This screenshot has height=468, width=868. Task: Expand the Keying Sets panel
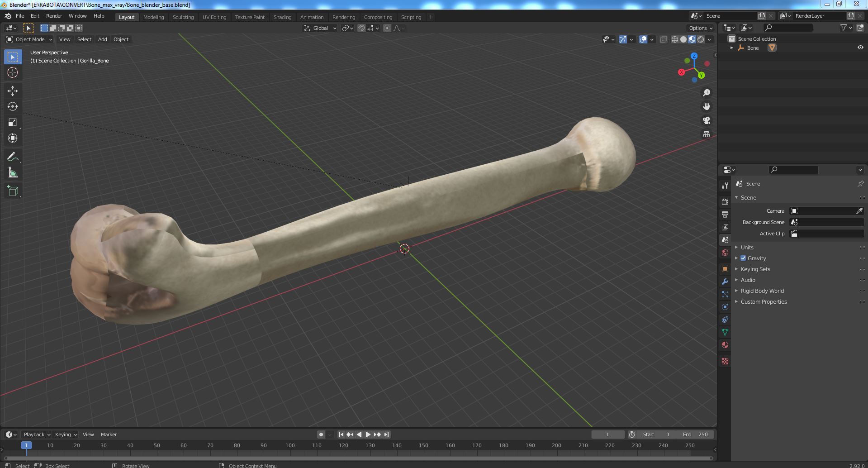tap(755, 269)
